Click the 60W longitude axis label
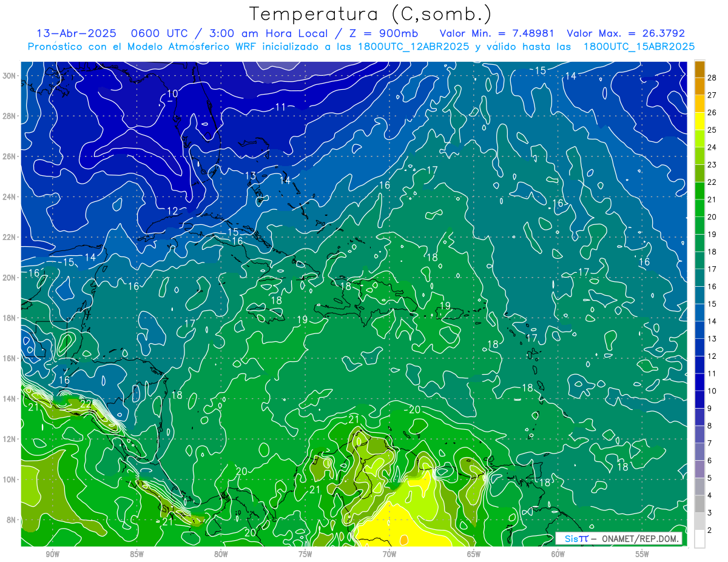728x562 pixels. pyautogui.click(x=558, y=554)
